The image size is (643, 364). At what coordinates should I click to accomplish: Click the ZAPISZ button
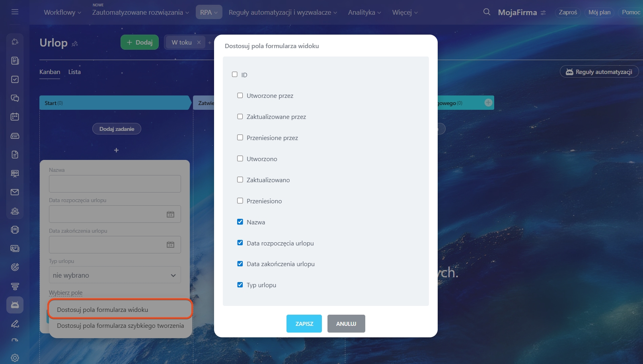click(x=304, y=324)
